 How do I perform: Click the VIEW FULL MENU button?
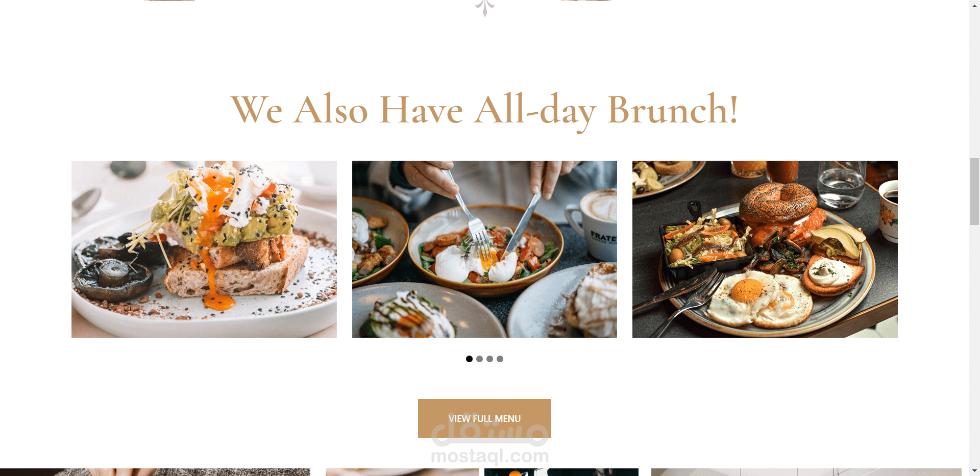484,418
